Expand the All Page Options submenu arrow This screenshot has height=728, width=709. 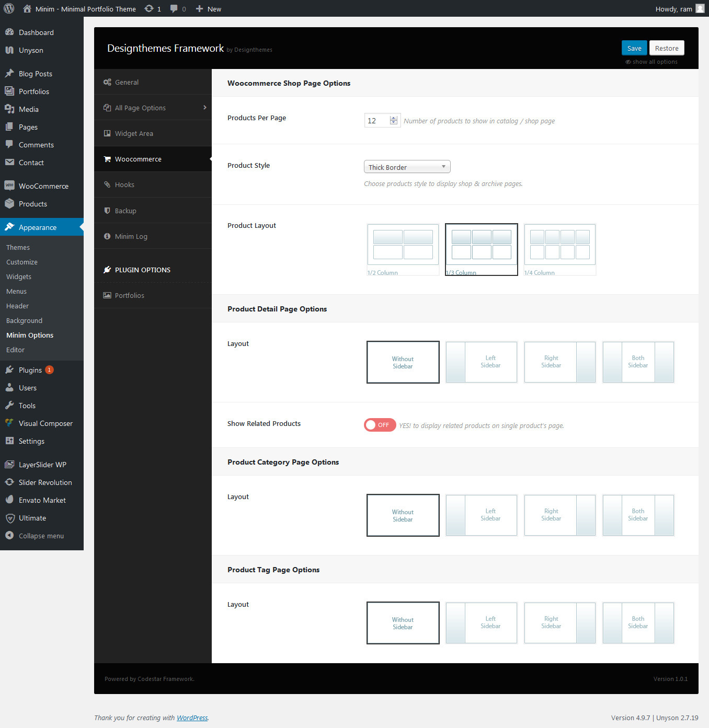[x=204, y=107]
